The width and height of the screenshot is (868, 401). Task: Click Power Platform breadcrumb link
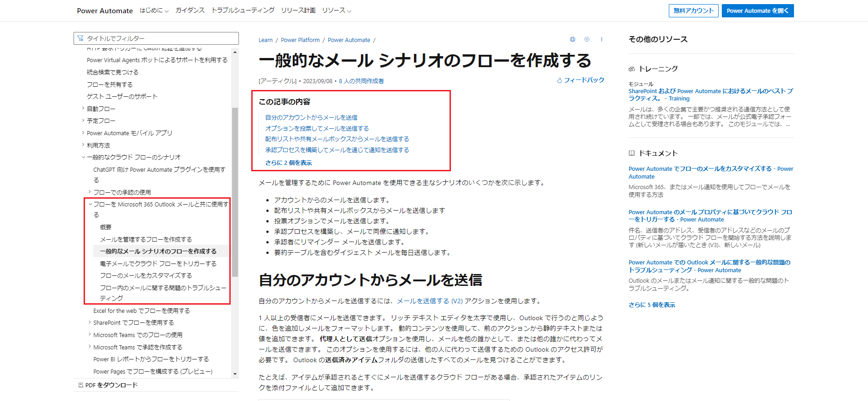click(x=300, y=40)
